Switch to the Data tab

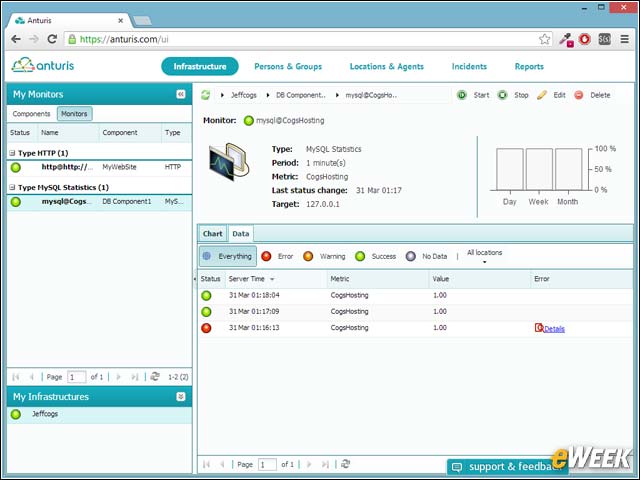click(240, 233)
